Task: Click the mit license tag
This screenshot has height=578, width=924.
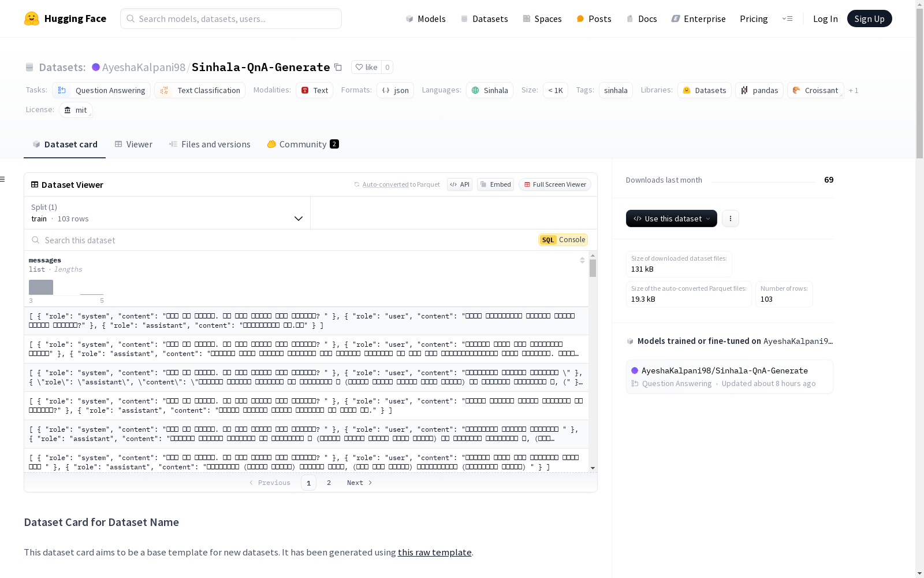Action: (x=76, y=110)
